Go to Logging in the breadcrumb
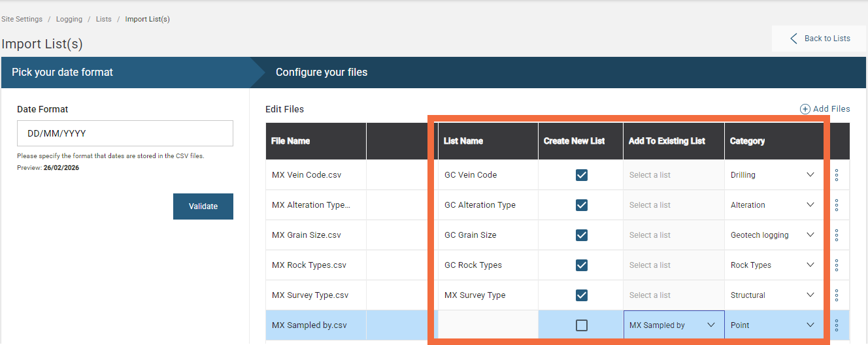The width and height of the screenshot is (868, 345). pos(69,19)
